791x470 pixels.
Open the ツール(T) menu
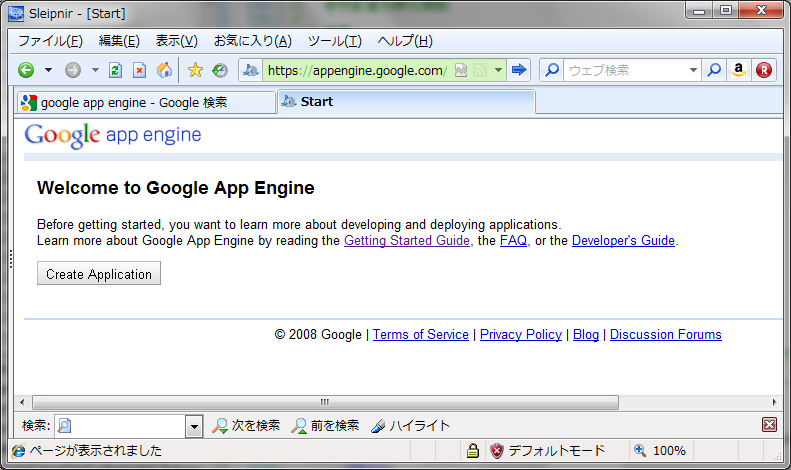(335, 41)
